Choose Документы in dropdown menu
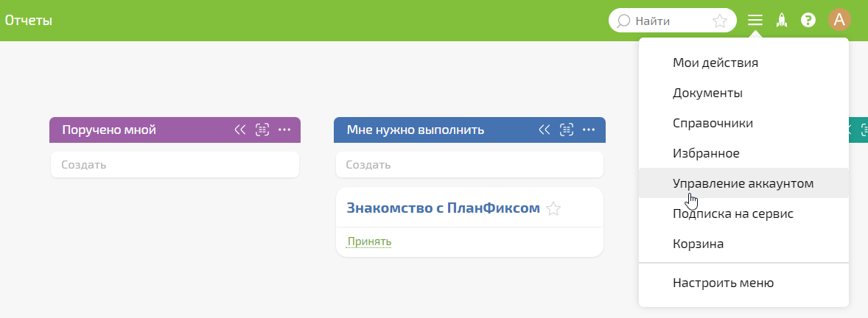The height and width of the screenshot is (318, 868). (707, 93)
